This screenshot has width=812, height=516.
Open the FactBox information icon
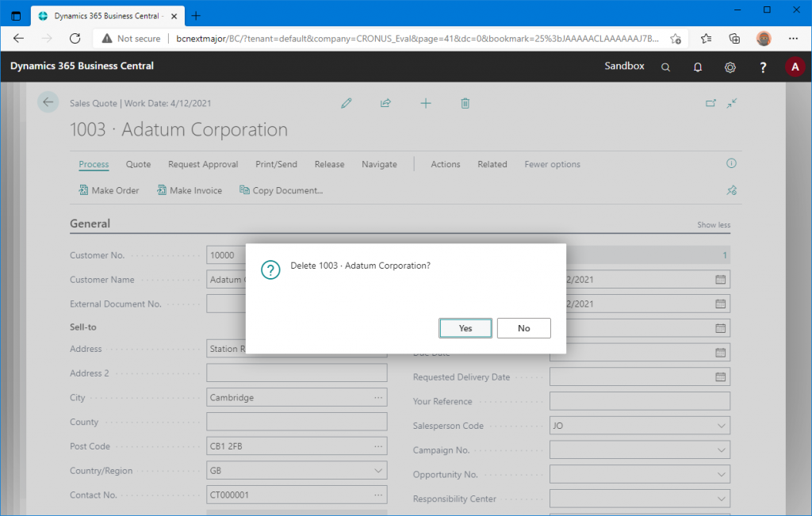pyautogui.click(x=731, y=163)
